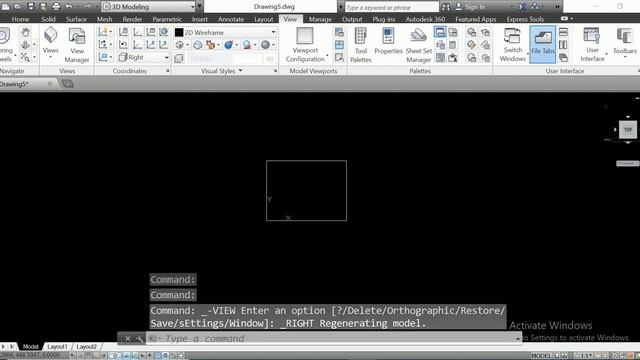The width and height of the screenshot is (640, 360).
Task: Switch to the Home ribbon tab
Action: tap(20, 19)
